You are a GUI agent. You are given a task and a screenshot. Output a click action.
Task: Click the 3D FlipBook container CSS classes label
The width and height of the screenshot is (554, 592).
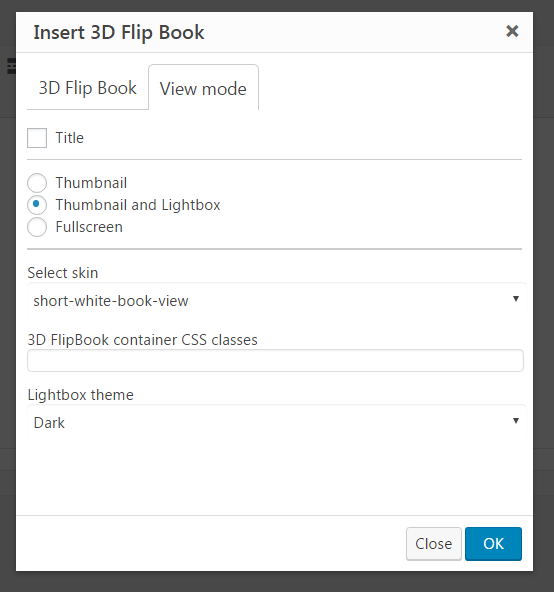(x=142, y=340)
